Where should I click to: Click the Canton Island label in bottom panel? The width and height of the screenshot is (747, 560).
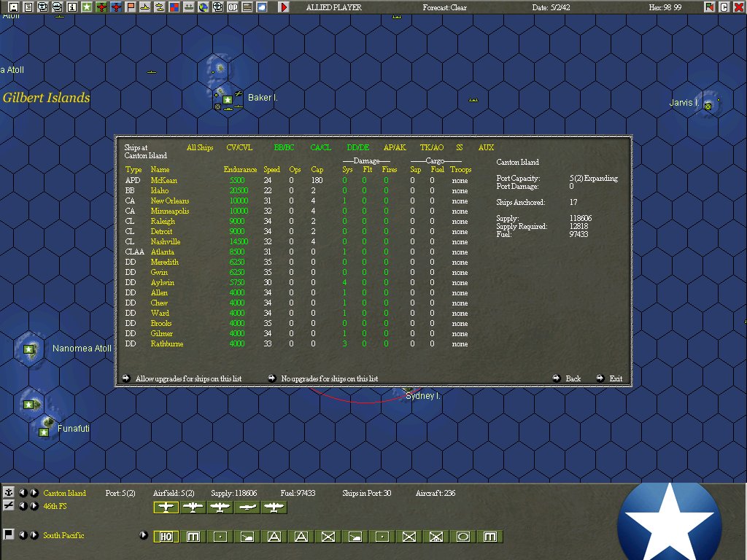(x=65, y=493)
